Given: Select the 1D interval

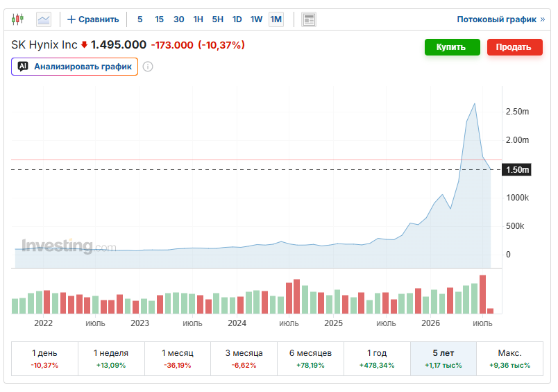Looking at the screenshot, I should pyautogui.click(x=237, y=19).
